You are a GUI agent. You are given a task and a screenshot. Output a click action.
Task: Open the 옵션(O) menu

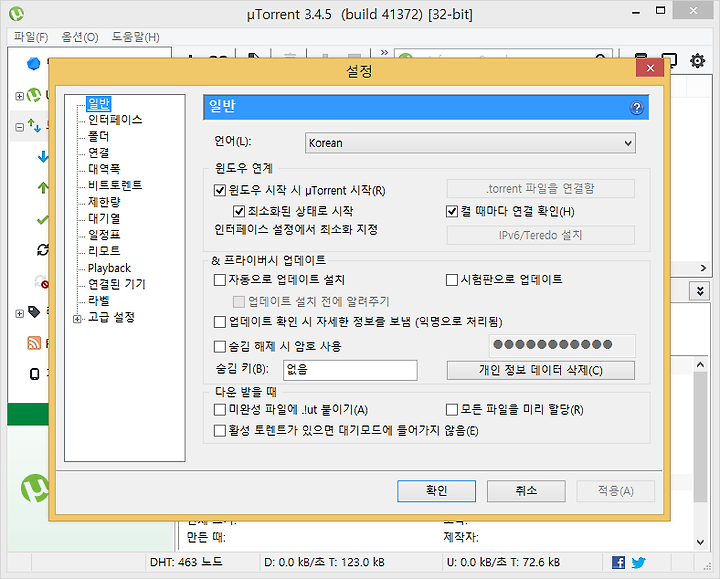pos(80,37)
